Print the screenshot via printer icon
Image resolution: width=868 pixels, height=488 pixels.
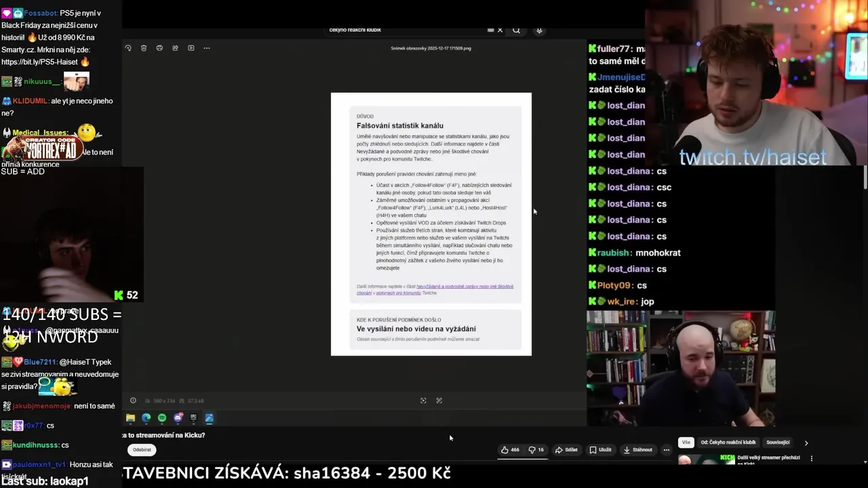159,48
